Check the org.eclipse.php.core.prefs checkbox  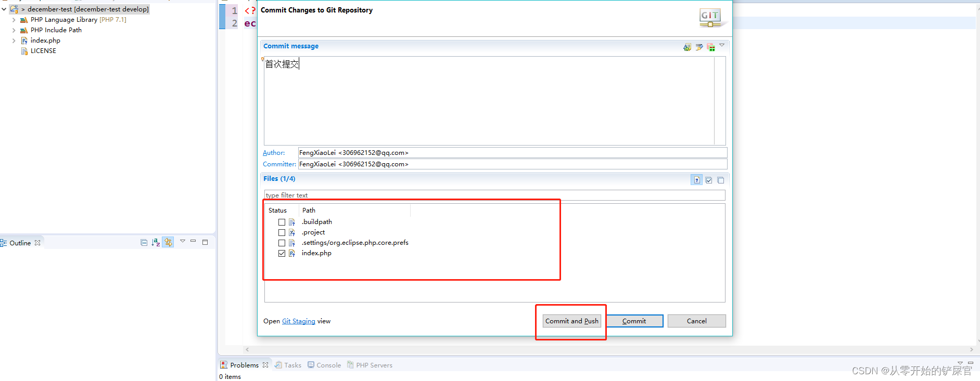(282, 243)
